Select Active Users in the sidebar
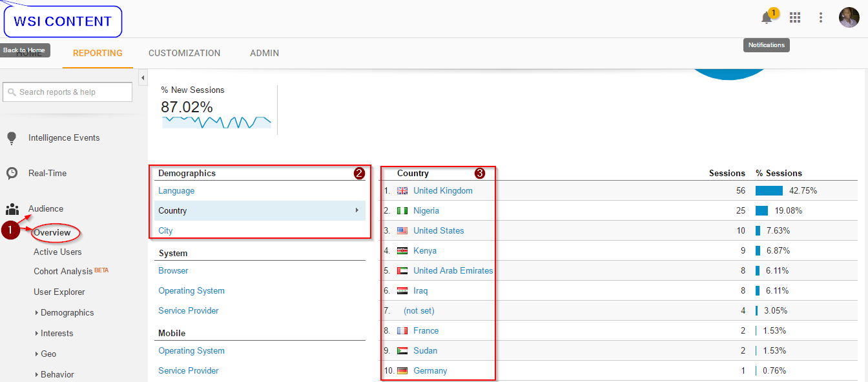868x382 pixels. click(57, 252)
